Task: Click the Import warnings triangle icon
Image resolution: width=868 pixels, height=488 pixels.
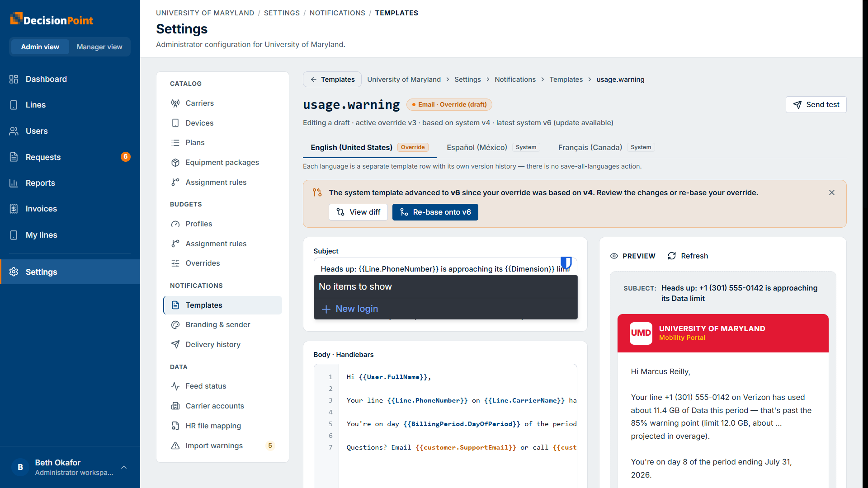Action: pos(175,446)
